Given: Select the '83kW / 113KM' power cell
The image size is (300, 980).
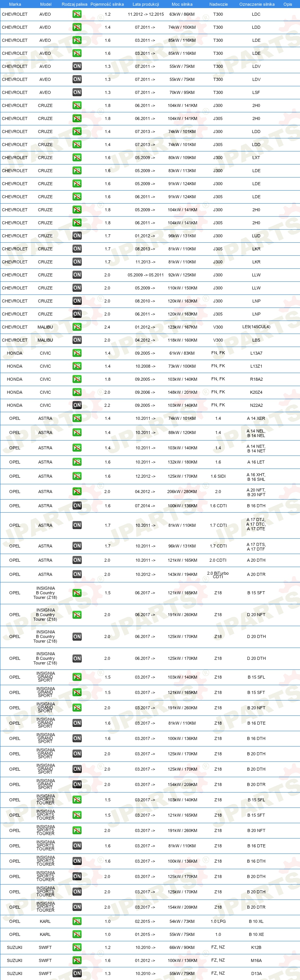Looking at the screenshot, I should pos(182,171).
